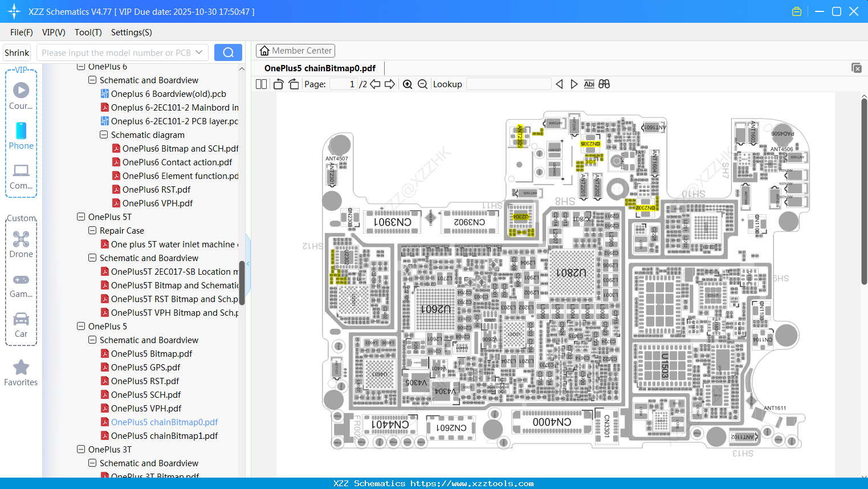Click the yellow icon in the title bar
Image resolution: width=868 pixels, height=489 pixels.
[x=797, y=11]
